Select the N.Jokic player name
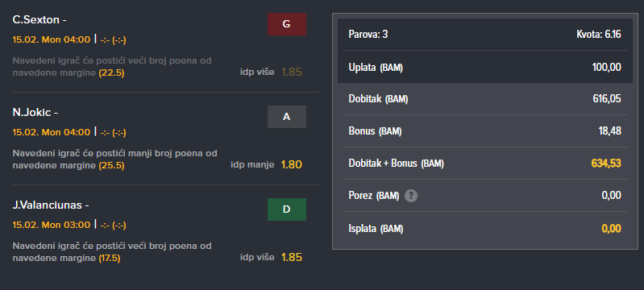Image resolution: width=644 pixels, height=290 pixels. coord(32,112)
